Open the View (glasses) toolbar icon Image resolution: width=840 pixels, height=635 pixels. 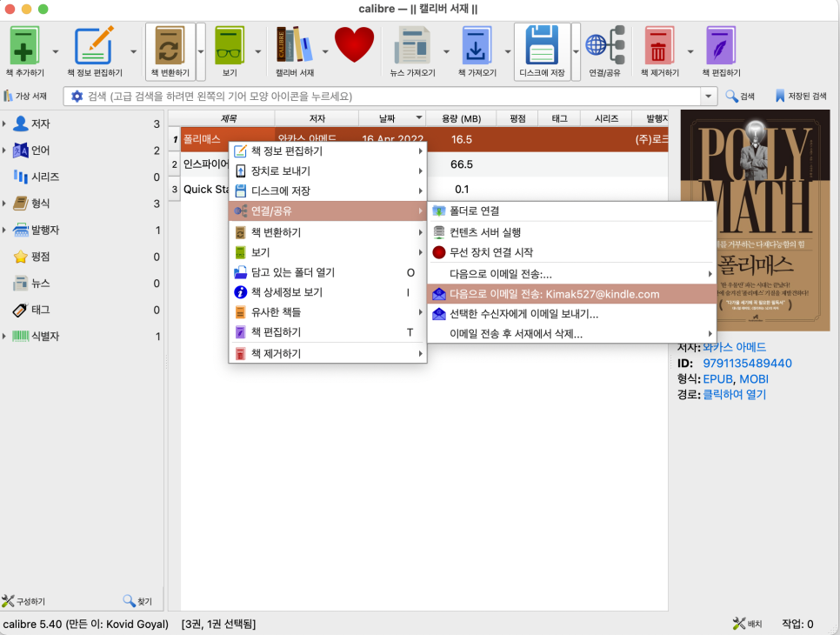[x=230, y=45]
